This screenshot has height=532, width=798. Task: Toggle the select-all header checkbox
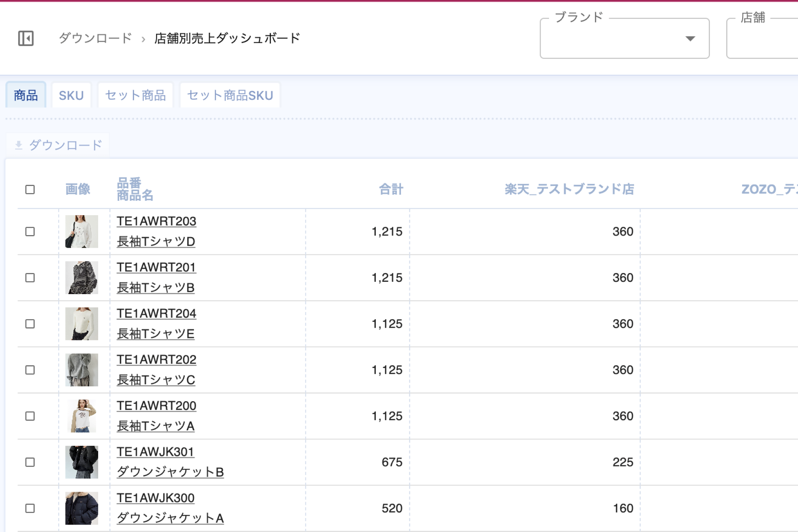30,189
